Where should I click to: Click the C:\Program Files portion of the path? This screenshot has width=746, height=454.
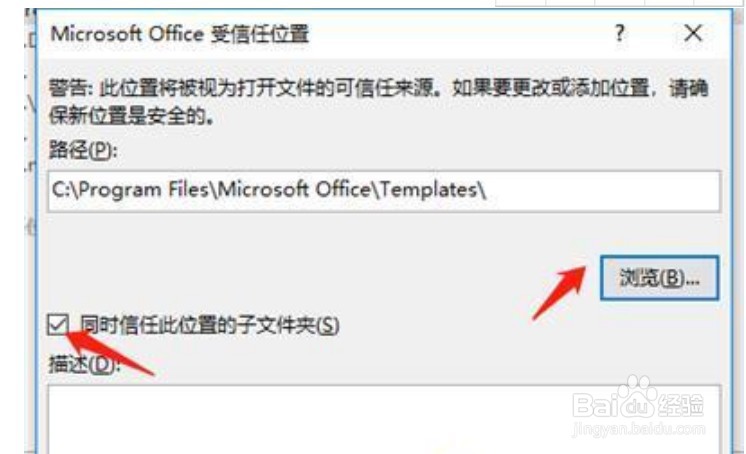130,190
